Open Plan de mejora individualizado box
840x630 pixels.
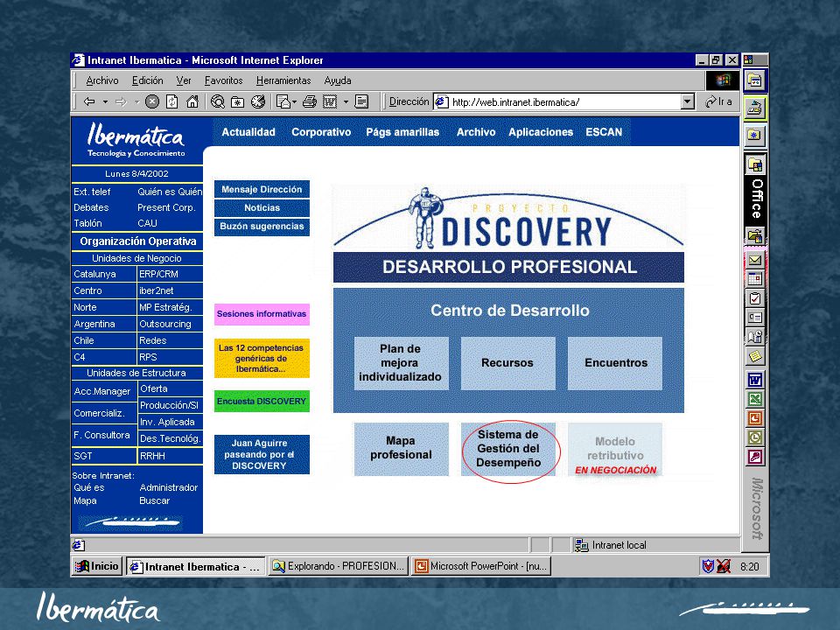(401, 362)
